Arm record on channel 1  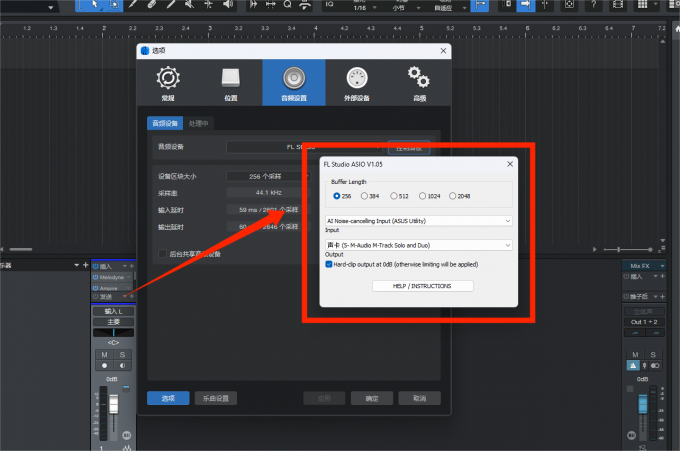[x=104, y=366]
